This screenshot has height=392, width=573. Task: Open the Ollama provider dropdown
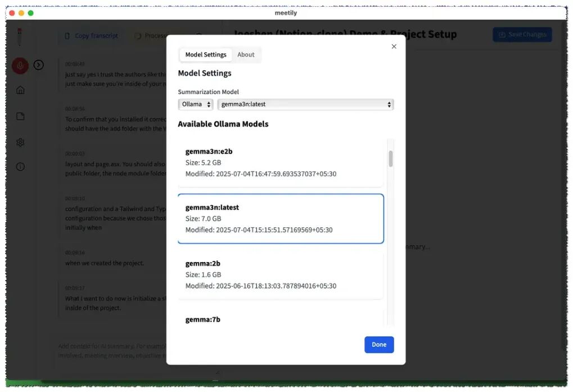tap(196, 105)
